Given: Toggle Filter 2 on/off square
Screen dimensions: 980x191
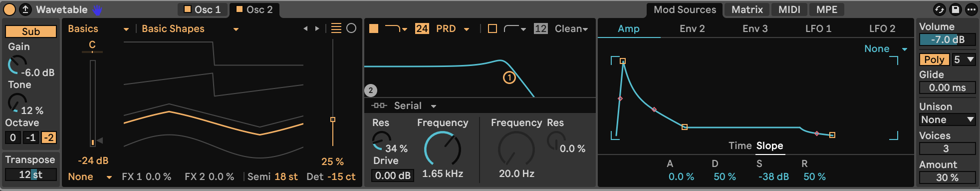Looking at the screenshot, I should coord(492,28).
